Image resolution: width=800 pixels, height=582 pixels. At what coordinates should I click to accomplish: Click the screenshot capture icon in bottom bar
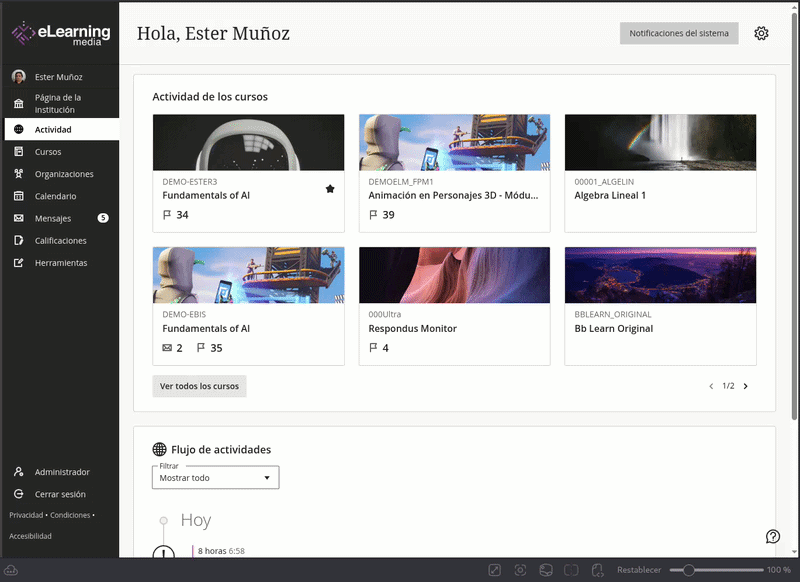(x=520, y=570)
